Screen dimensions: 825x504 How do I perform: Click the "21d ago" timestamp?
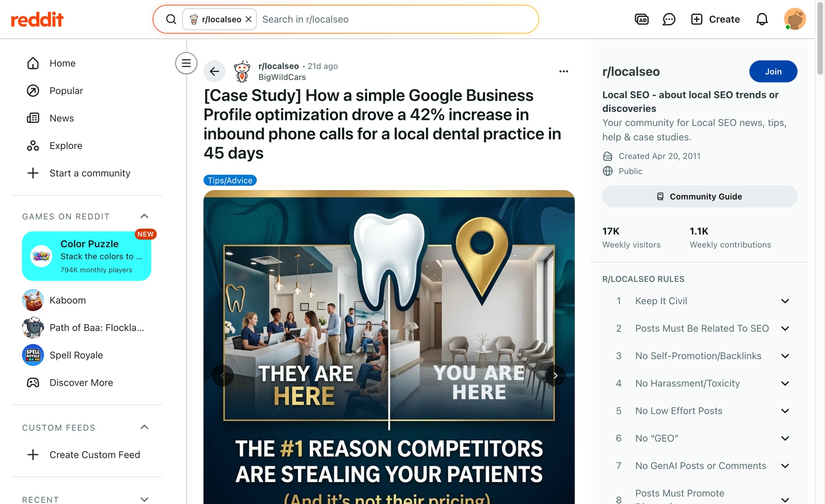(323, 66)
